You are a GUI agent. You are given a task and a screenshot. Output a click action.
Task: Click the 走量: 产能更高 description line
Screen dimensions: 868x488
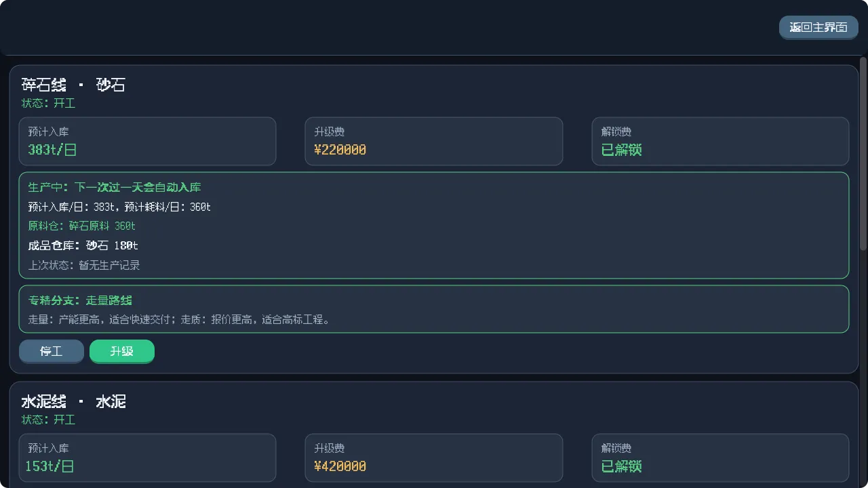coord(179,320)
